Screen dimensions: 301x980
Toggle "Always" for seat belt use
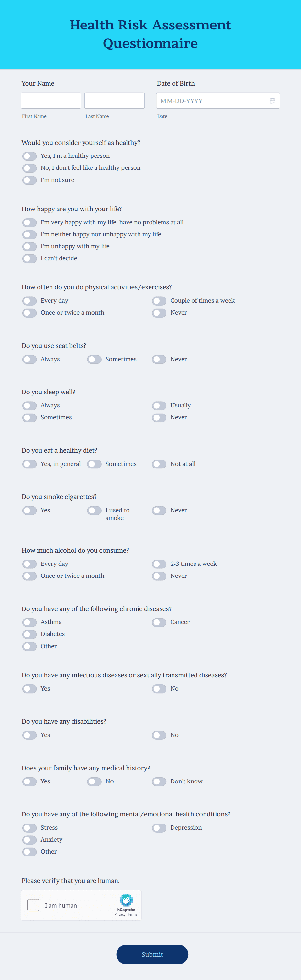click(29, 359)
